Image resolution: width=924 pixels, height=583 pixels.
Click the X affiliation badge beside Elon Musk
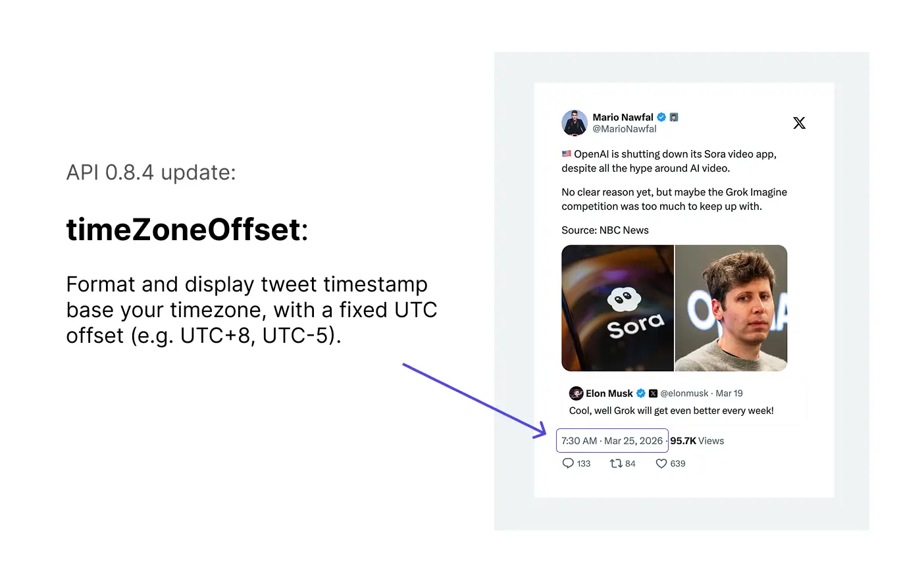click(x=653, y=393)
